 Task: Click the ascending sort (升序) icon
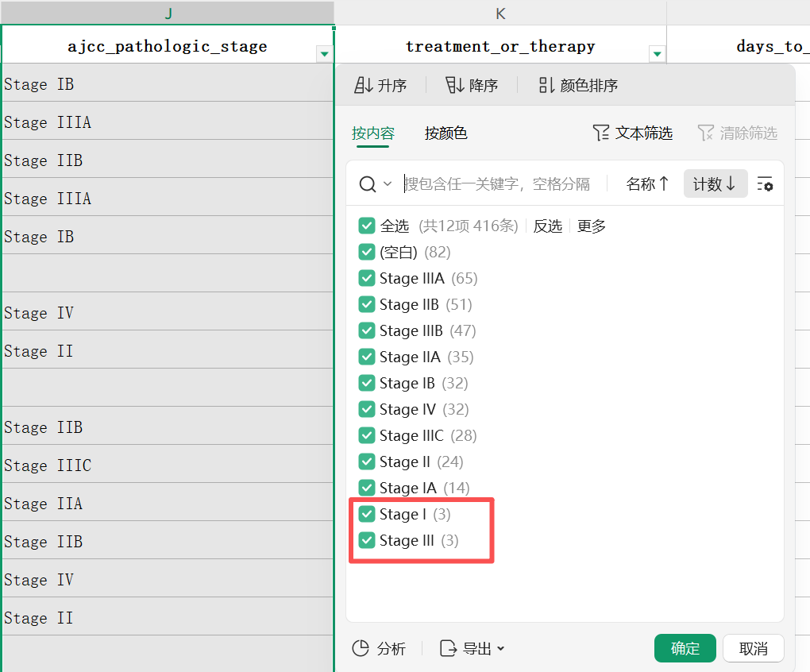364,85
